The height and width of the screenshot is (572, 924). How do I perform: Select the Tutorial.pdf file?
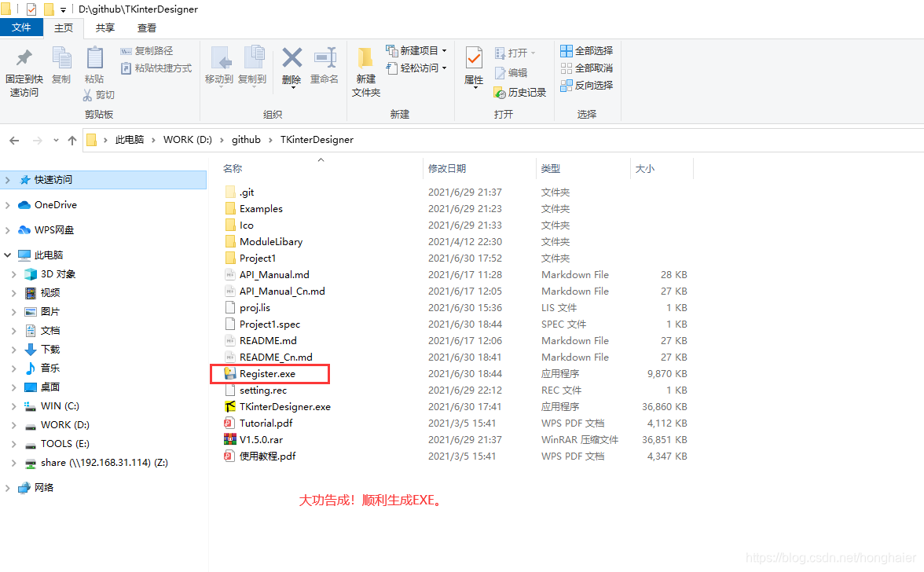click(x=266, y=423)
